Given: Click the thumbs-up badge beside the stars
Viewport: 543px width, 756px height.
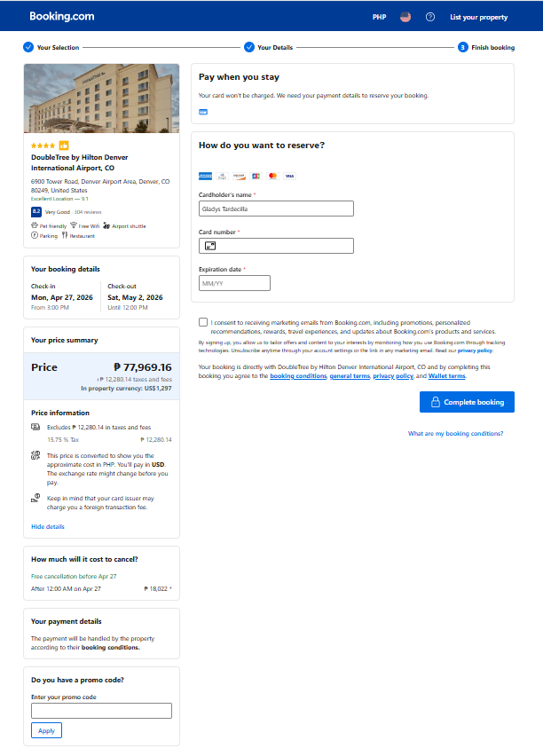Looking at the screenshot, I should click(64, 146).
